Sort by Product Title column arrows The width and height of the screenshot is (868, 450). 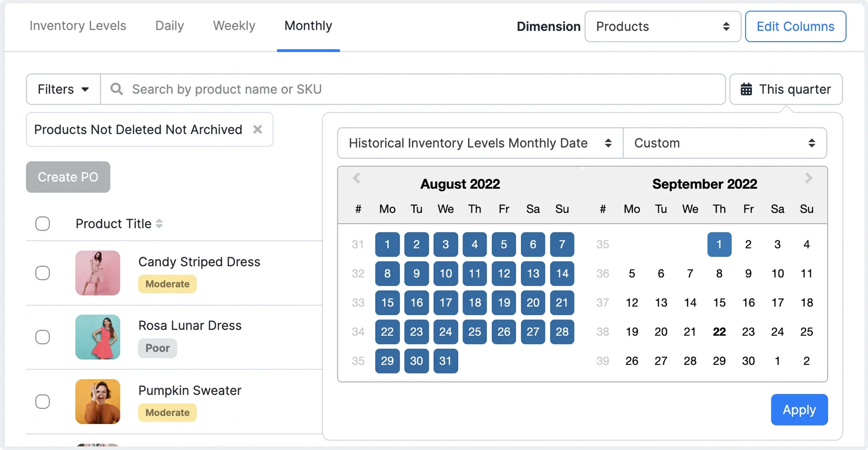[x=159, y=224]
